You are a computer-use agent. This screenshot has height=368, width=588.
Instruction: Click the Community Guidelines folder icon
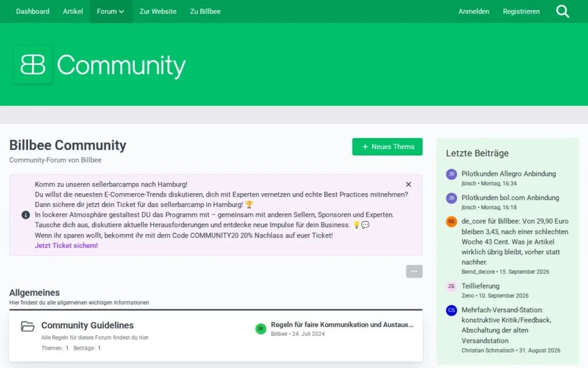[x=28, y=326]
